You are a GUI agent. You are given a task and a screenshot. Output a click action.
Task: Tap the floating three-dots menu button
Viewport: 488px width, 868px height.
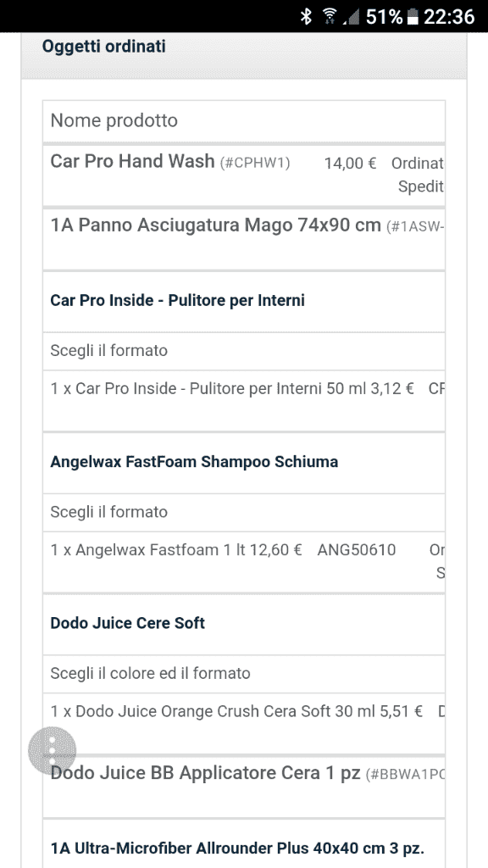point(52,751)
